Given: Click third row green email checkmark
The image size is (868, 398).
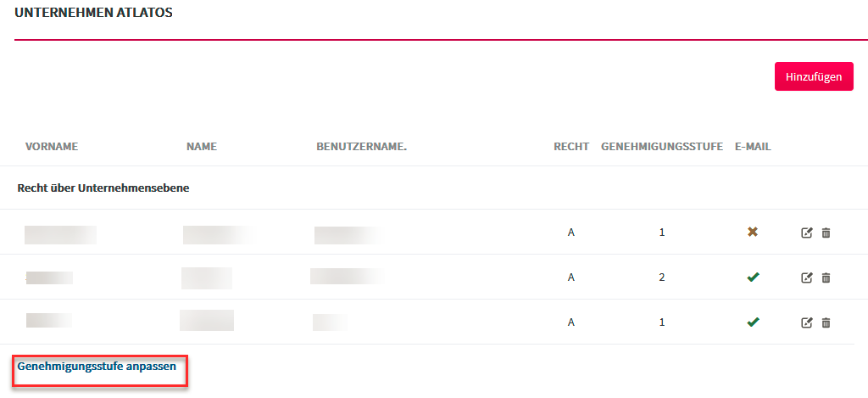Looking at the screenshot, I should (753, 322).
